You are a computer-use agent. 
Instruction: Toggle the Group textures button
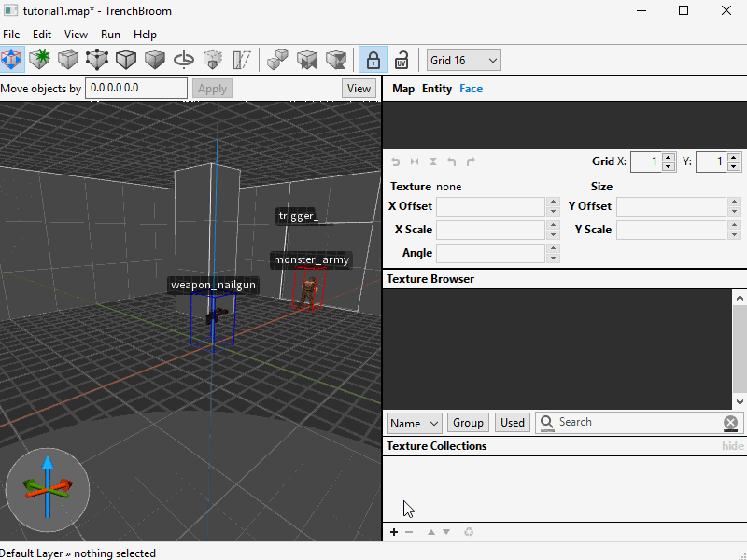pyautogui.click(x=468, y=423)
